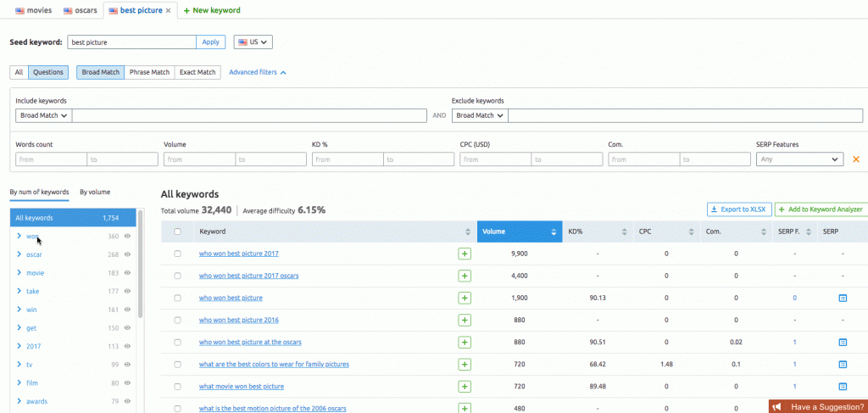Toggle visibility of 'won' group

(127, 237)
